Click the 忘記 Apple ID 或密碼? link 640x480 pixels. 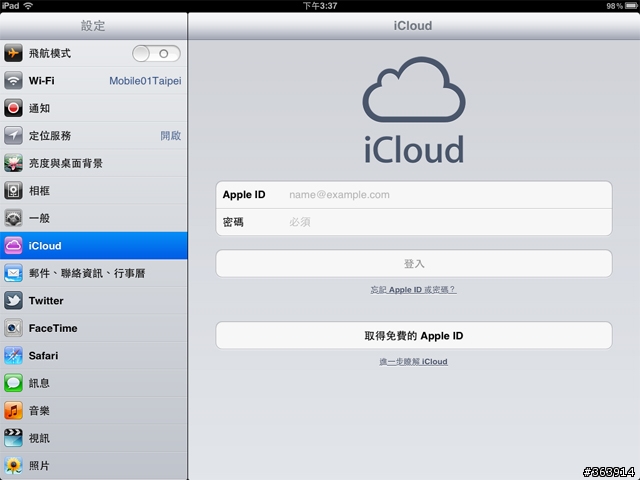pos(413,290)
